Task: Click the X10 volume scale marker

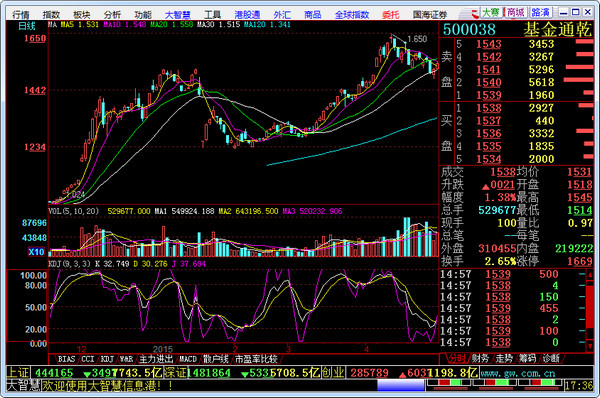Action: click(x=36, y=252)
